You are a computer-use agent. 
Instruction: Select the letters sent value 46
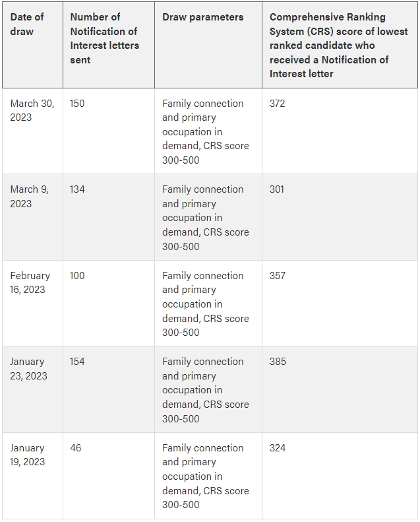coord(75,448)
